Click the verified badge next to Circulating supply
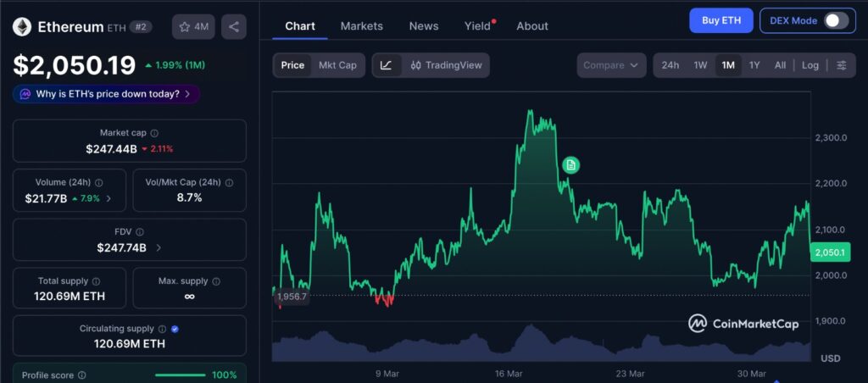This screenshot has width=868, height=383. click(175, 329)
